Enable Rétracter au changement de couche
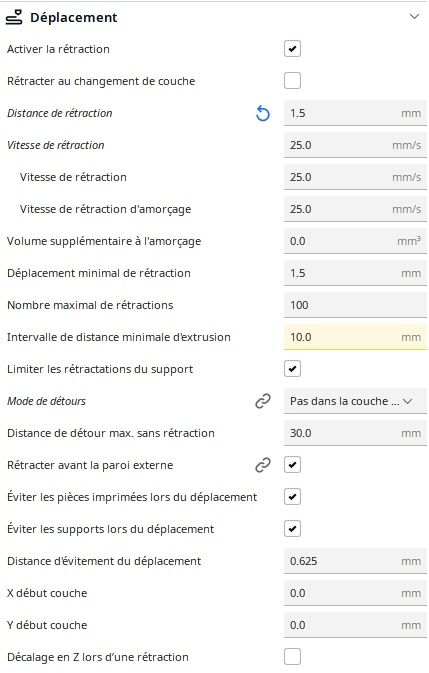This screenshot has width=429, height=673. pyautogui.click(x=292, y=81)
